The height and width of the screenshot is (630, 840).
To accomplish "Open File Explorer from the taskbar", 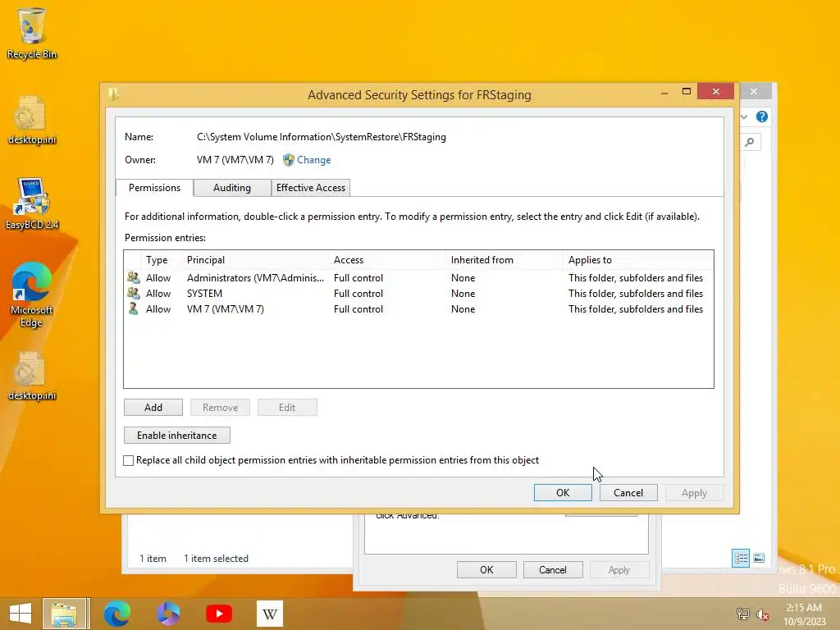I will [65, 614].
